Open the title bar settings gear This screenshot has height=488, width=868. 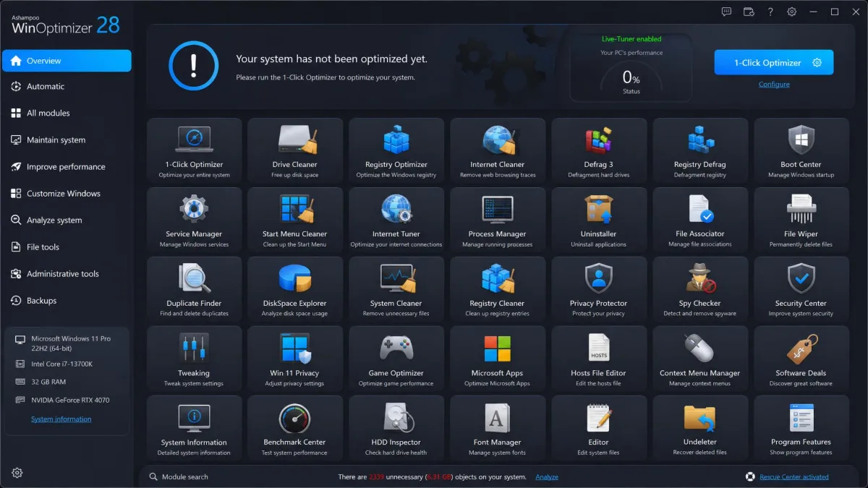792,12
